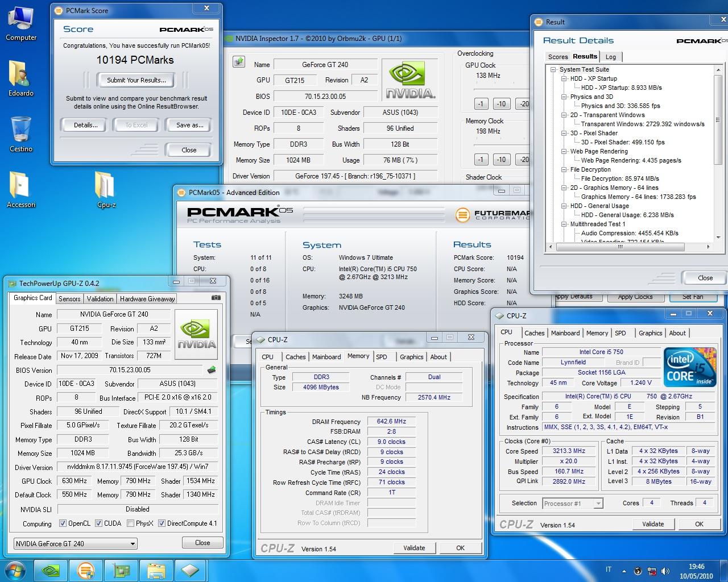728x582 pixels.
Task: Collapse the 3D - Pixel Shader node
Action: (564, 133)
